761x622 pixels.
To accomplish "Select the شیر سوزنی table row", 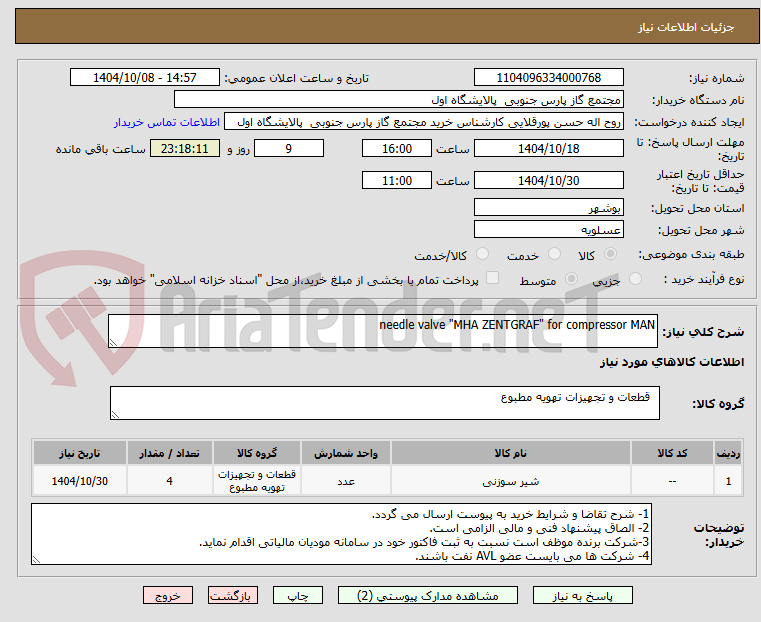I will 387,481.
